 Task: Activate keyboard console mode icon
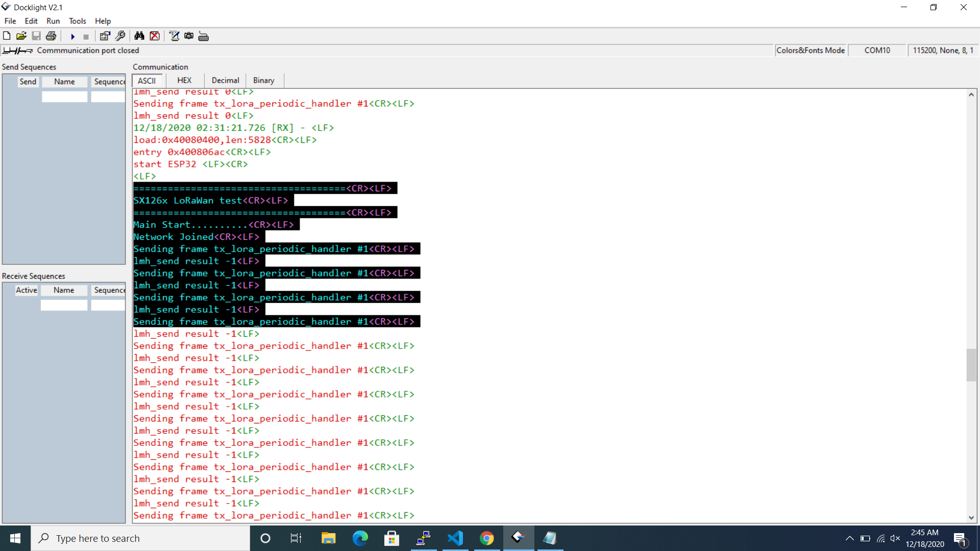[203, 36]
